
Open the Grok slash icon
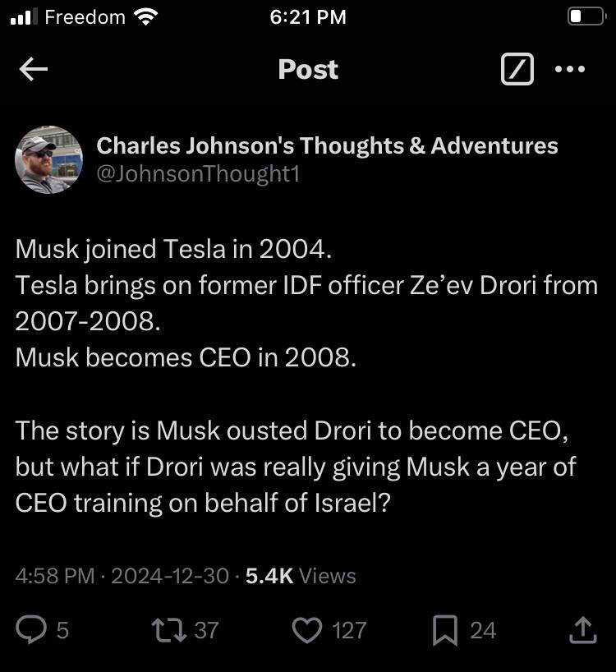[517, 70]
